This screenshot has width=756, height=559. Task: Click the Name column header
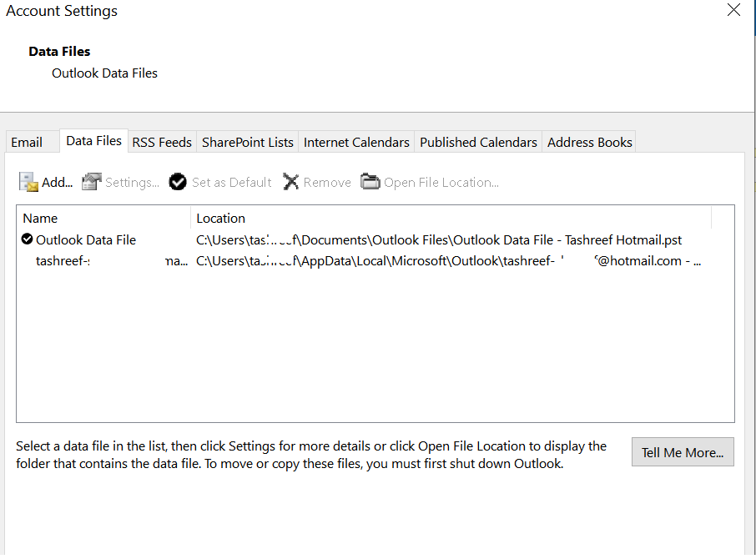click(x=103, y=219)
